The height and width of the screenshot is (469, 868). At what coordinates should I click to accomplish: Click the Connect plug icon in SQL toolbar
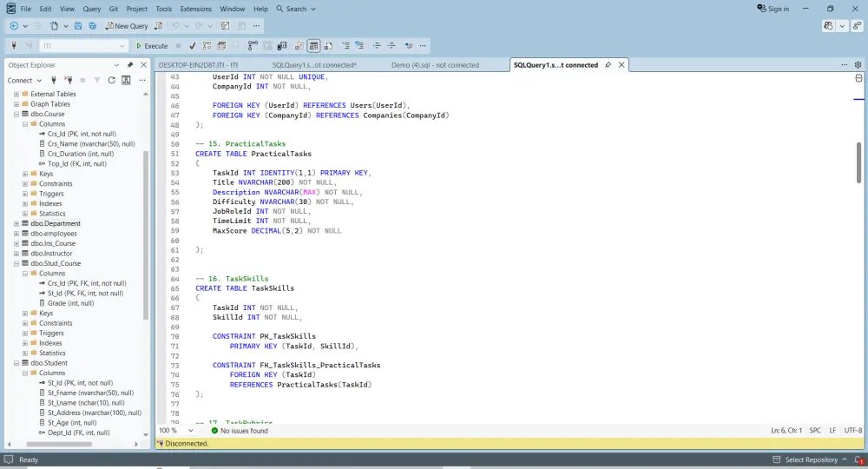coord(14,45)
